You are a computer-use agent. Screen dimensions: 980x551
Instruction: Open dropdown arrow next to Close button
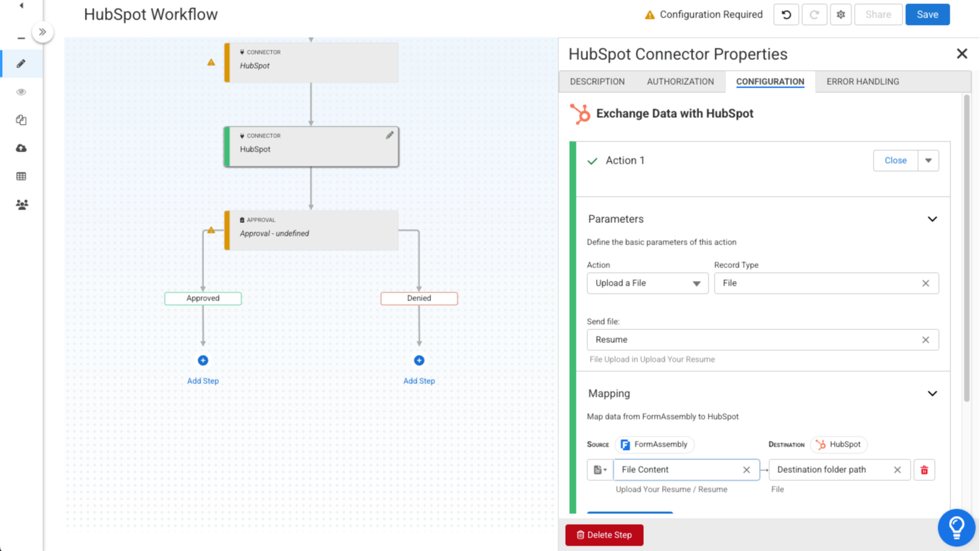(x=928, y=161)
